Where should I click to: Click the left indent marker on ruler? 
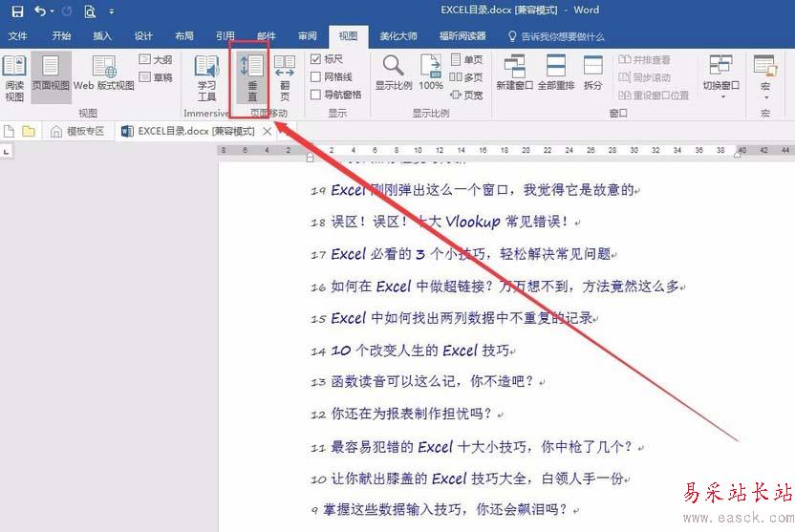click(311, 158)
